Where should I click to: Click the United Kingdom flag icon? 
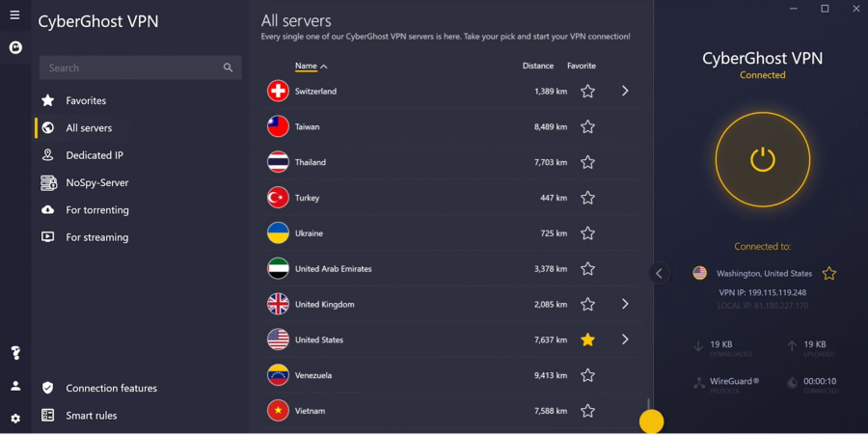coord(278,304)
